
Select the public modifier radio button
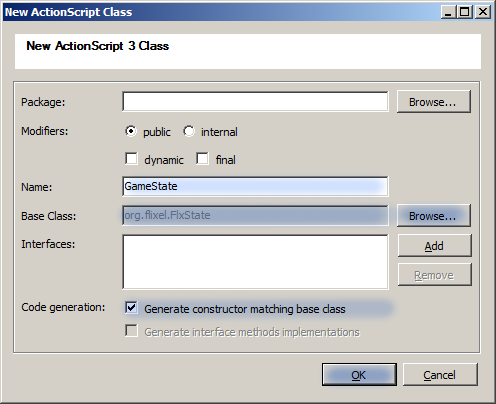(131, 131)
